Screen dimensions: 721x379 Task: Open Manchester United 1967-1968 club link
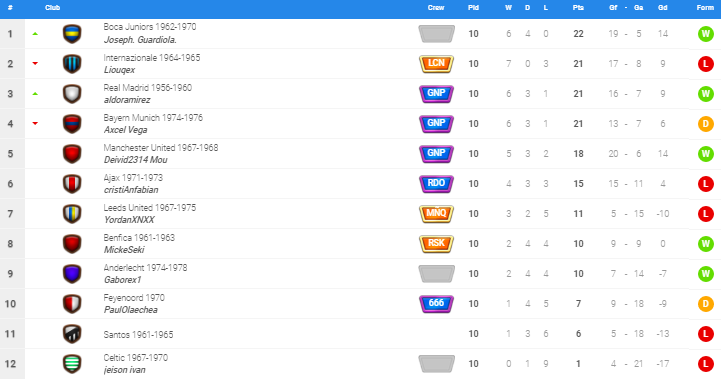(161, 148)
